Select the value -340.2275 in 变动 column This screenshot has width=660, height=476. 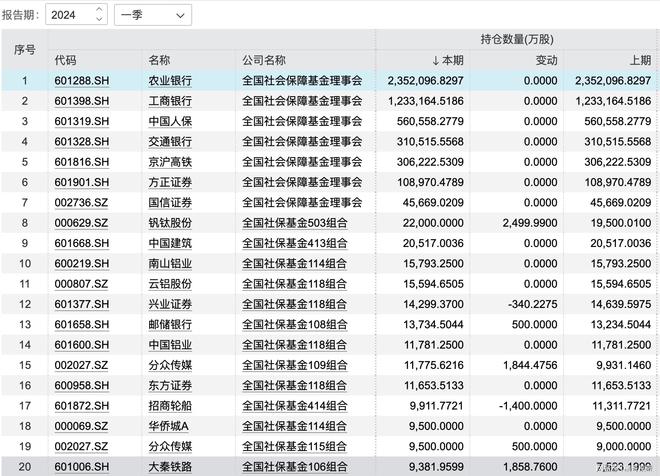click(533, 304)
